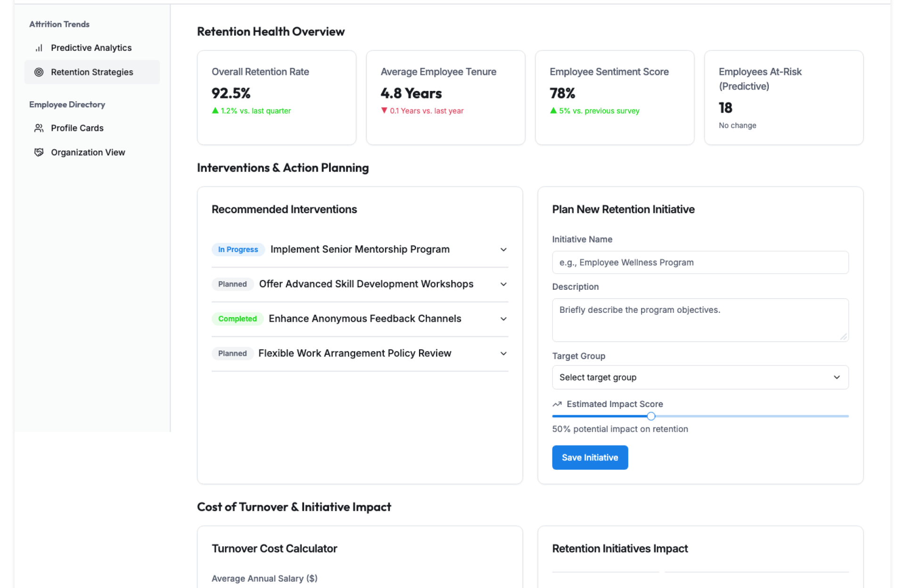The image size is (905, 588).
Task: Expand Enhance Anonymous Feedback Channels chevron
Action: click(503, 319)
